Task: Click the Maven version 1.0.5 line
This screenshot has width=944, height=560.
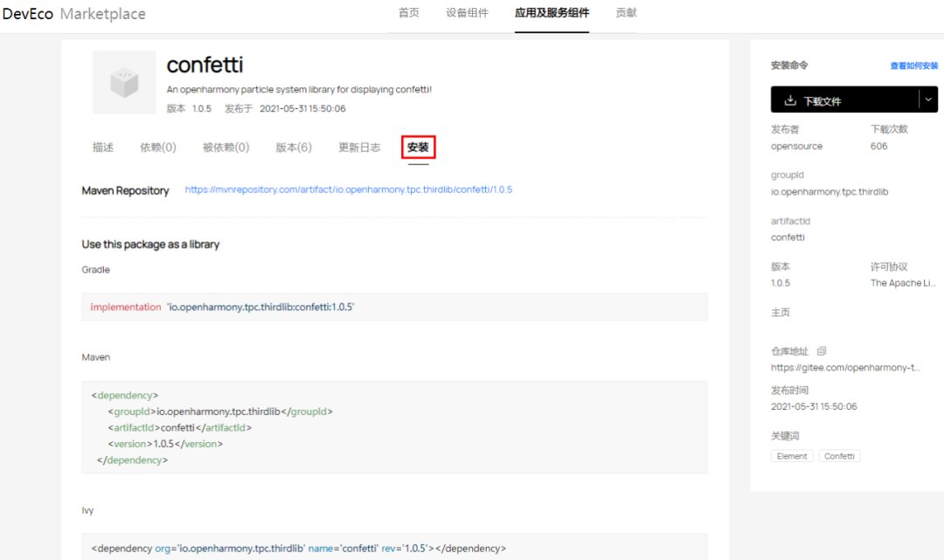Action: (x=165, y=444)
